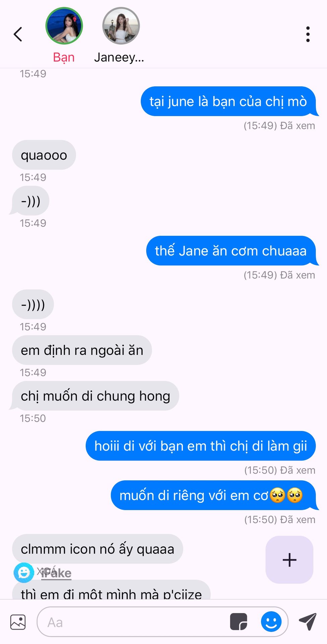
Task: Select the 'chị muốn di chung hong' bubble
Action: [x=95, y=396]
